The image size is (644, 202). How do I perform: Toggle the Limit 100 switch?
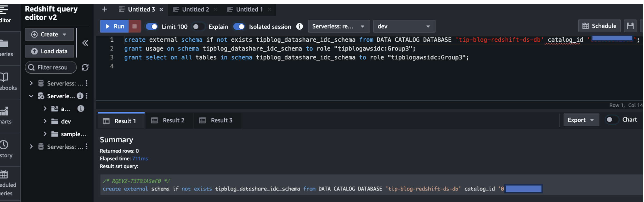(x=151, y=26)
